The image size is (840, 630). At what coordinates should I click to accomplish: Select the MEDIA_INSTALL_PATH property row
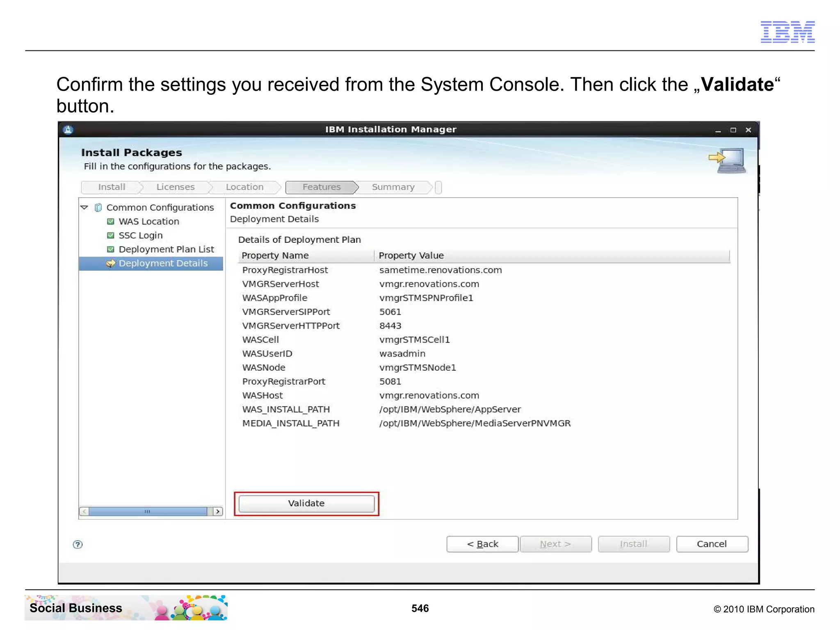(x=484, y=424)
